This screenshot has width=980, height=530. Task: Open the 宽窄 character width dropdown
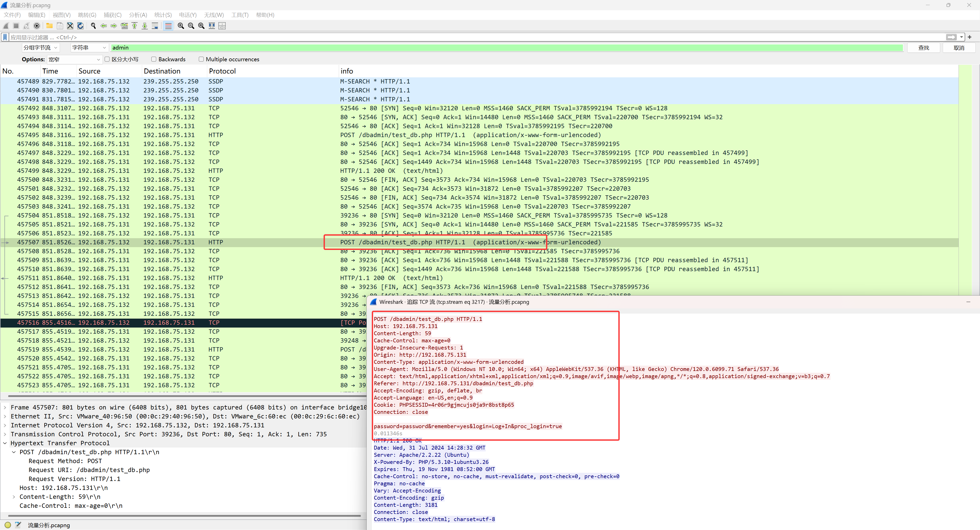(x=75, y=59)
